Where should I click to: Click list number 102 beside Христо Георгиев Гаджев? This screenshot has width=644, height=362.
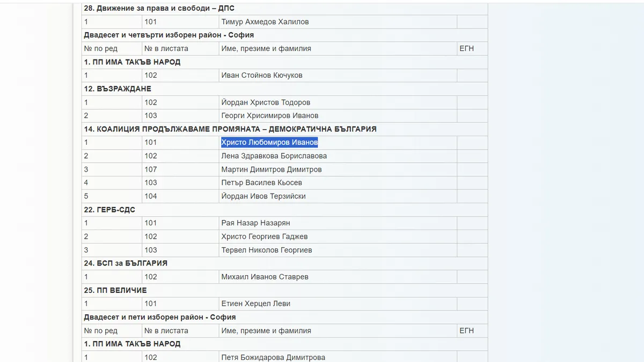pyautogui.click(x=151, y=237)
